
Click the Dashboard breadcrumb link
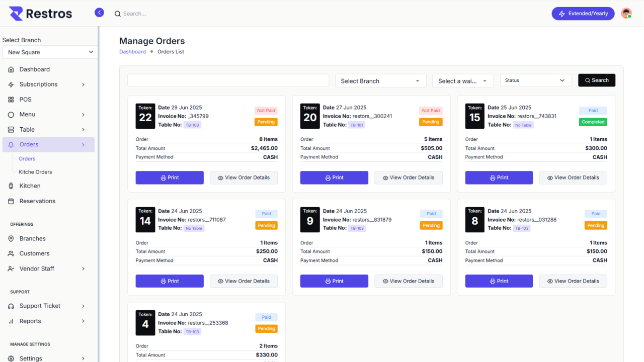click(x=132, y=51)
